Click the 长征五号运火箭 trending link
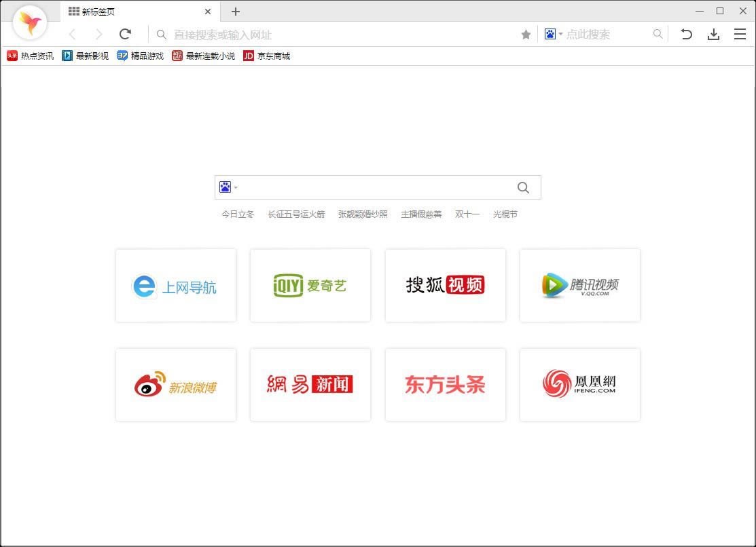The image size is (756, 547). pyautogui.click(x=296, y=214)
